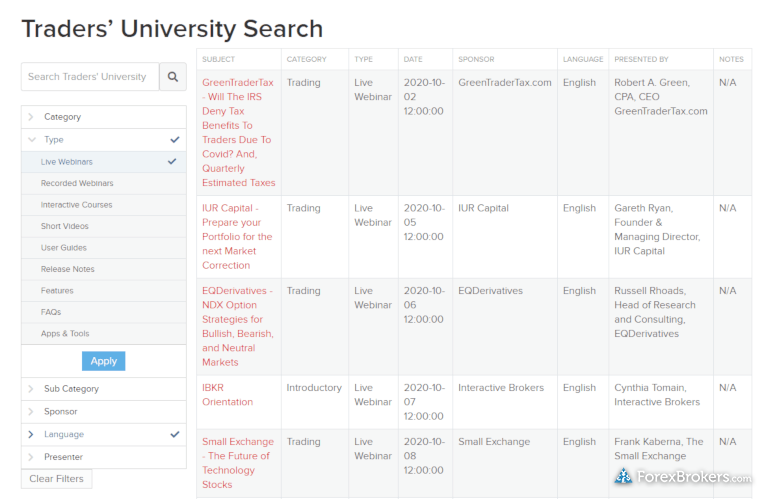The image size is (777, 499).
Task: Toggle the checkmark beside Language
Action: point(174,435)
